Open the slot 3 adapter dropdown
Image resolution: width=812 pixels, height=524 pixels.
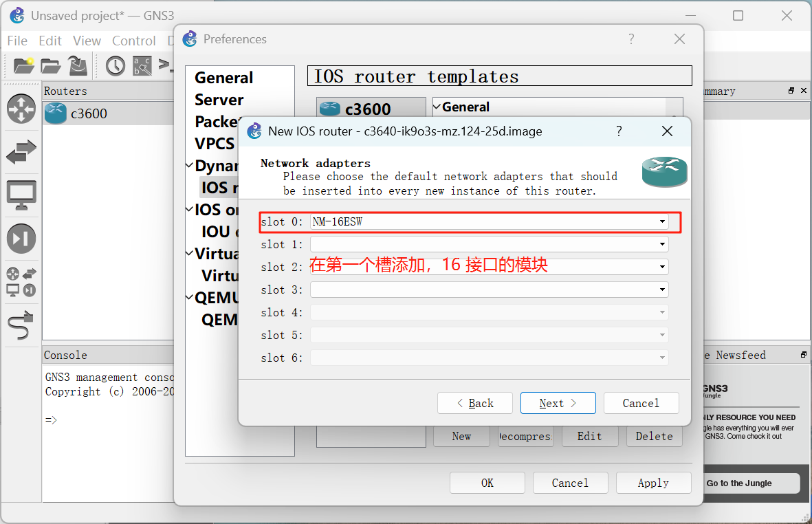click(x=662, y=290)
